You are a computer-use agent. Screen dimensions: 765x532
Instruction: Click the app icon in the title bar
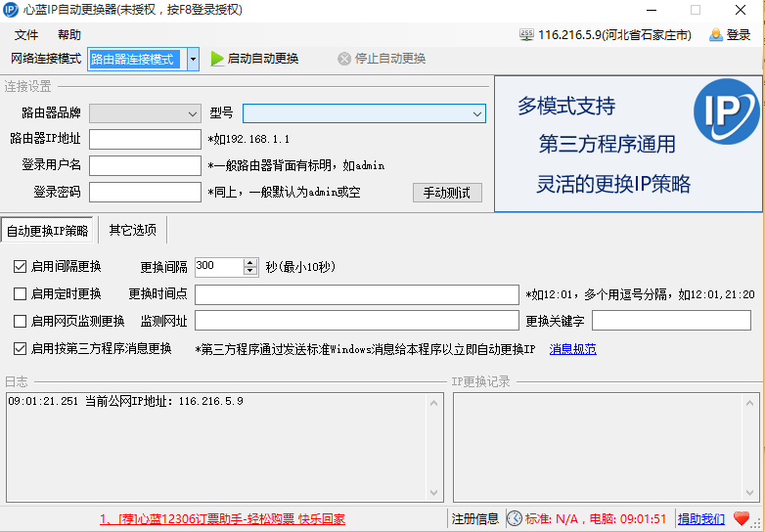click(11, 10)
